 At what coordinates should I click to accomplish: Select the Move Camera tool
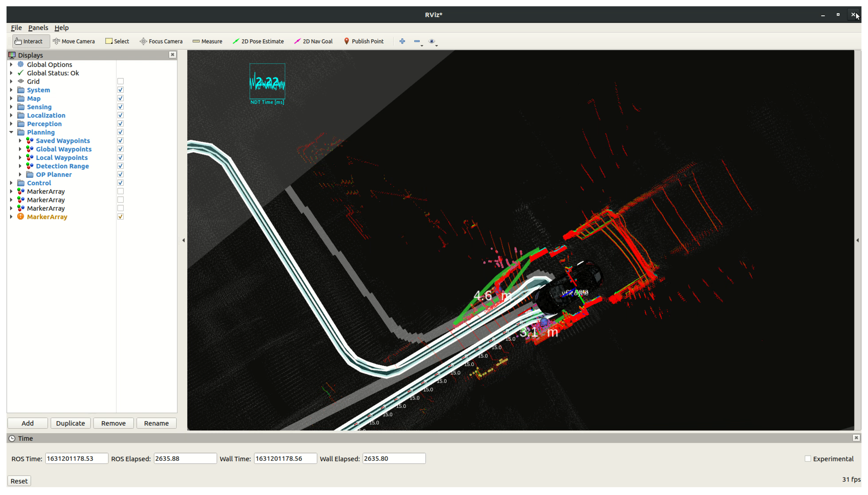coord(74,41)
